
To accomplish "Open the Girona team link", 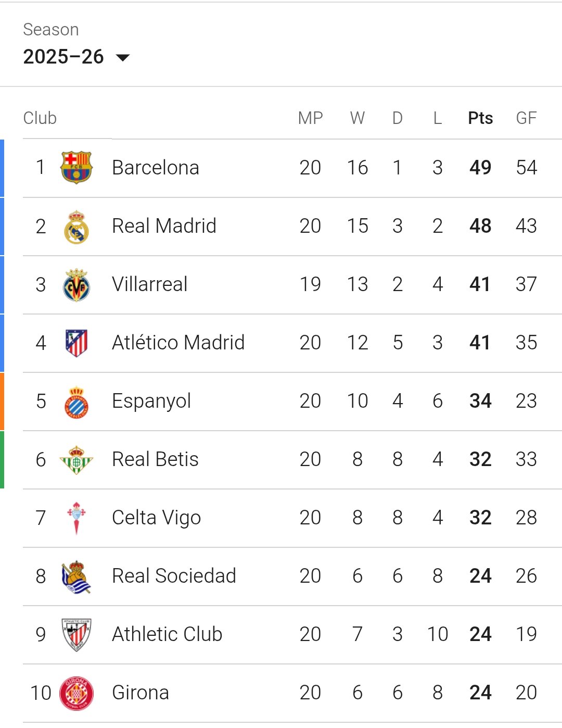I will coord(140,693).
